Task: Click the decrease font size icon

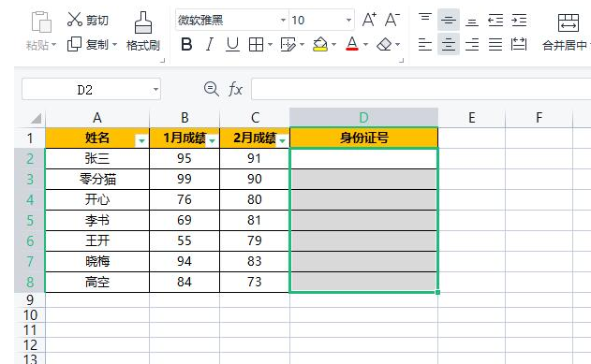Action: point(392,20)
